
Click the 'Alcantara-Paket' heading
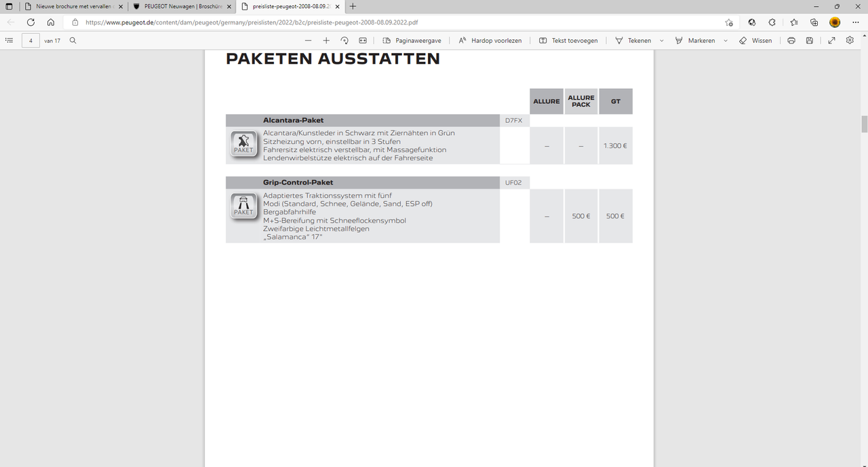pyautogui.click(x=294, y=120)
